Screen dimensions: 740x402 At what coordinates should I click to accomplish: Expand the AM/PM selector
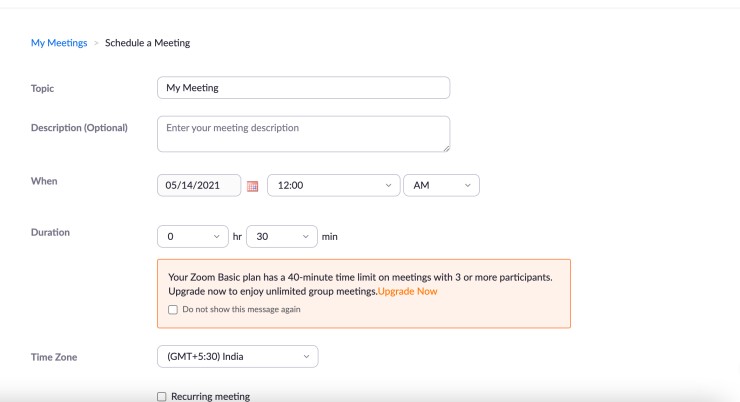click(x=440, y=186)
